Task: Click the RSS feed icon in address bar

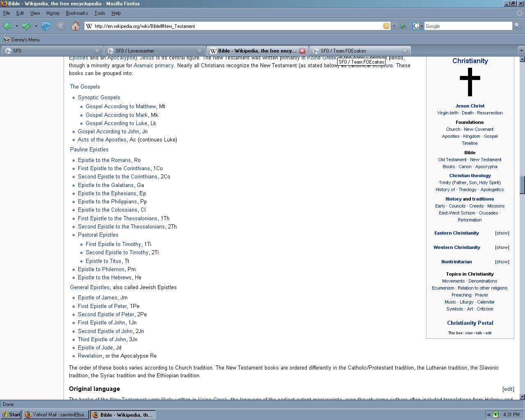Action: click(x=386, y=26)
